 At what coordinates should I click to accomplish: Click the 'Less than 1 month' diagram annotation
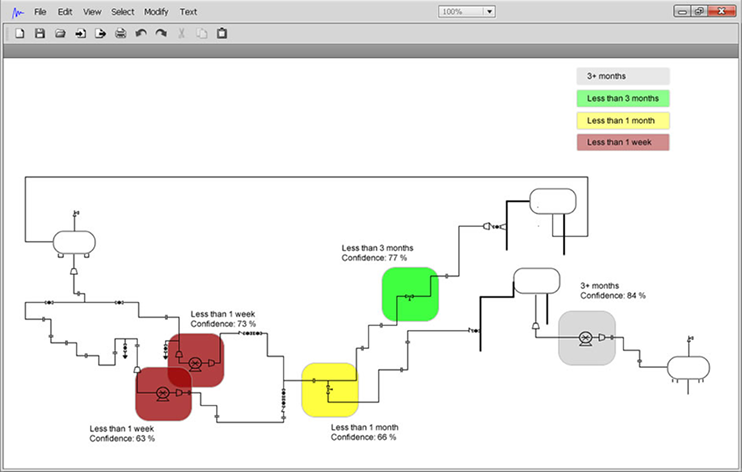[365, 427]
